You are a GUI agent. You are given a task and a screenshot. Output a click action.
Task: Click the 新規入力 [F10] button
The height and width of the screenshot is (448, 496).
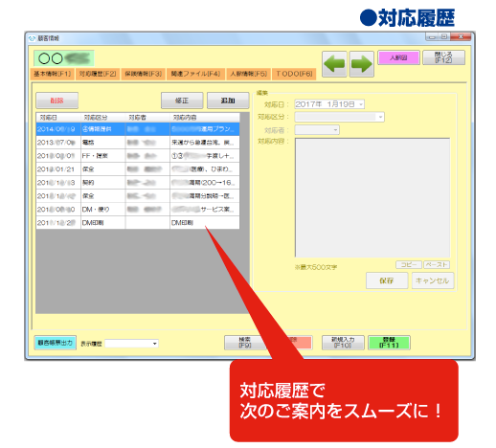(x=343, y=343)
